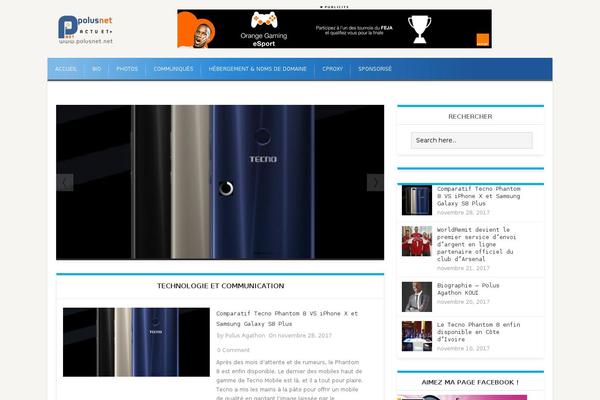
Task: Open WorldRemit Arsenal article thumbnail
Action: click(417, 241)
